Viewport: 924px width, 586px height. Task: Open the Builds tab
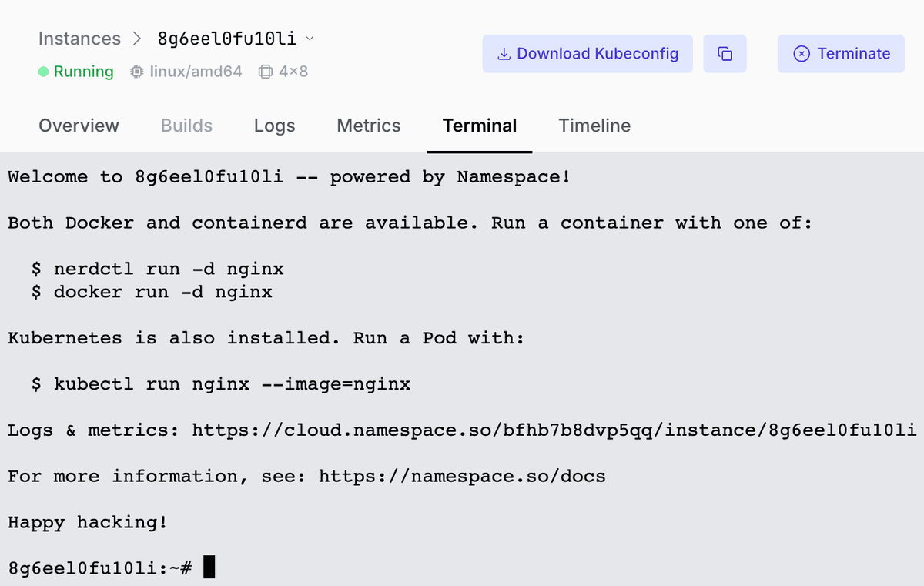(186, 126)
